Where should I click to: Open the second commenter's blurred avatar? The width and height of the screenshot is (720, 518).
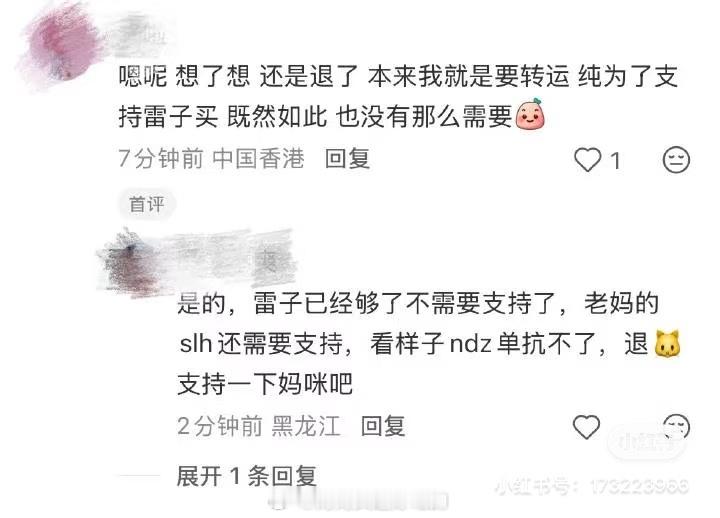tap(129, 263)
